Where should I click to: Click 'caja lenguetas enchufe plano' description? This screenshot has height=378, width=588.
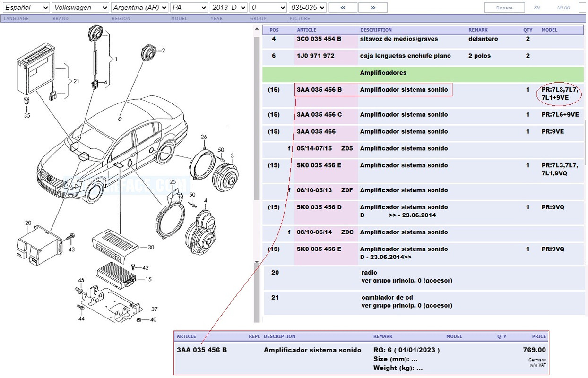point(406,56)
